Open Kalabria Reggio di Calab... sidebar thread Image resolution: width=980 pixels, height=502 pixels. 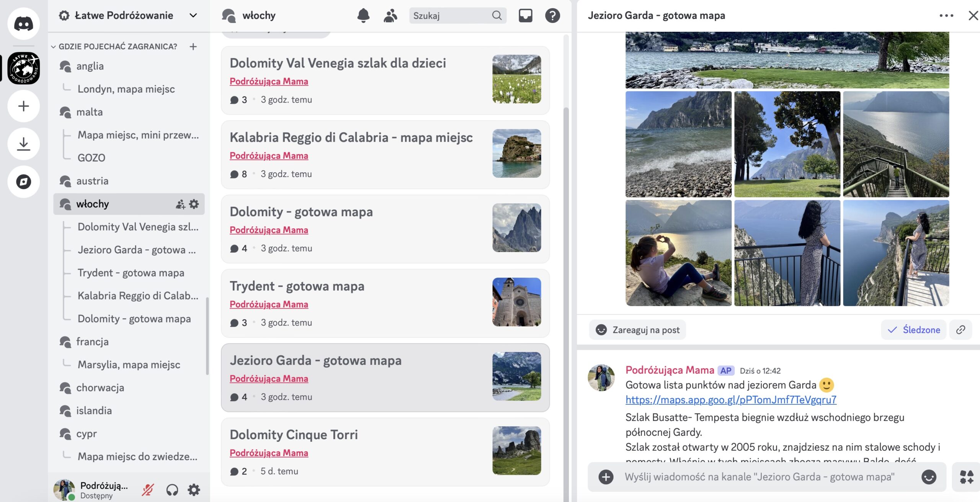138,296
